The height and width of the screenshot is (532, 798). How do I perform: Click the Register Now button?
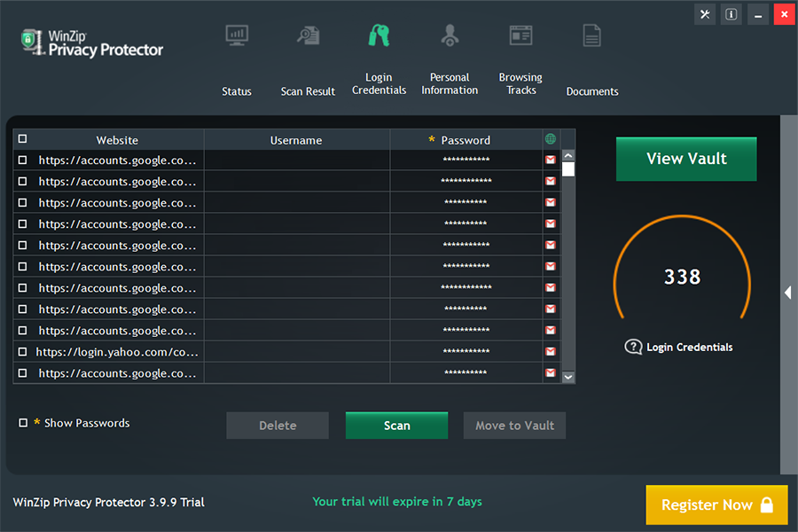717,505
